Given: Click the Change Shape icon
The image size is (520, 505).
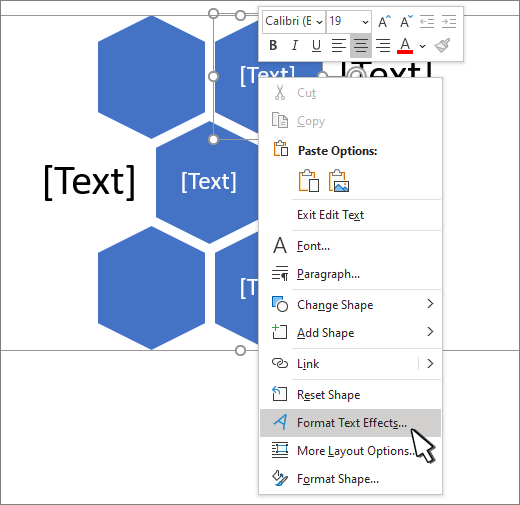Looking at the screenshot, I should [x=280, y=304].
